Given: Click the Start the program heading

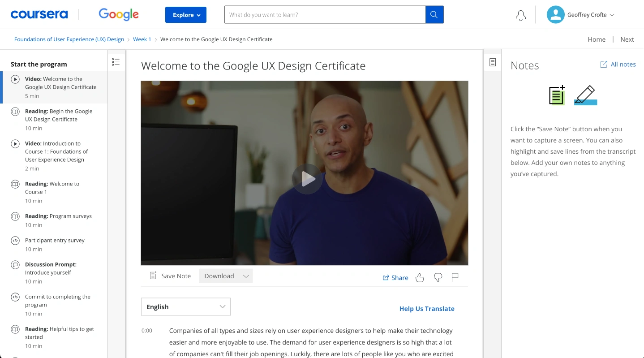Looking at the screenshot, I should tap(39, 64).
